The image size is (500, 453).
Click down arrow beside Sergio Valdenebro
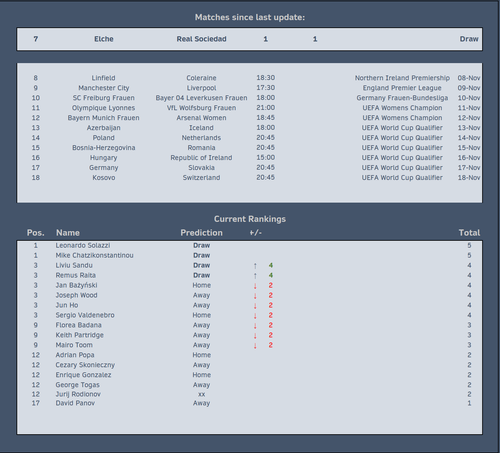tap(255, 316)
